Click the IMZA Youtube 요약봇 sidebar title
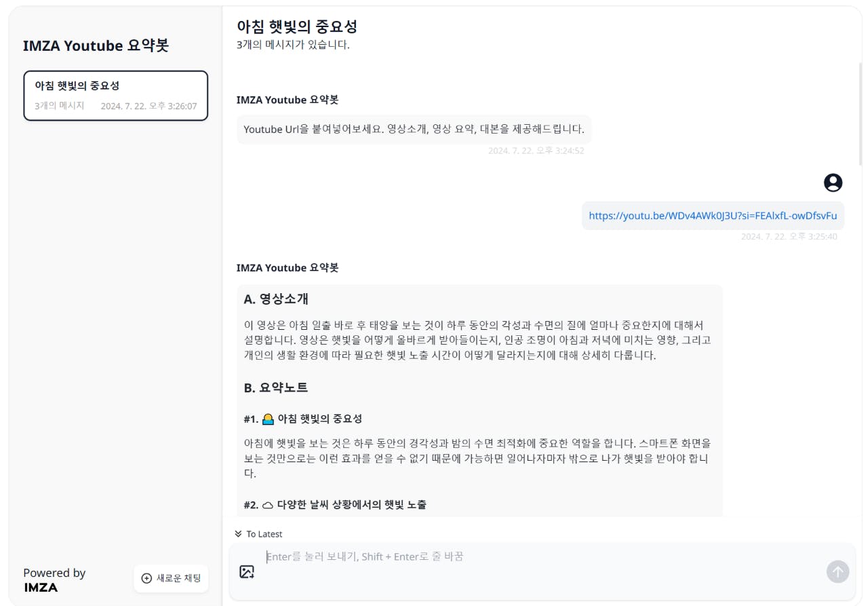 pyautogui.click(x=96, y=45)
